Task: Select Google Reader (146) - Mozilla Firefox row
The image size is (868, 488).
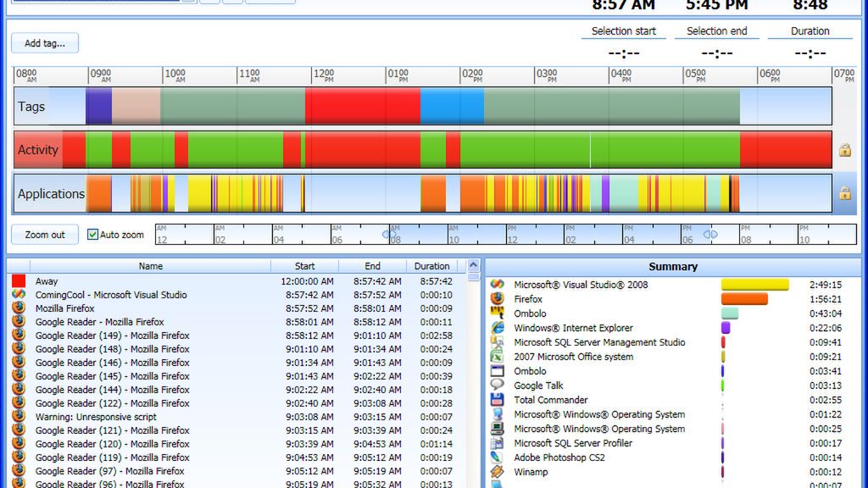Action: (236, 363)
